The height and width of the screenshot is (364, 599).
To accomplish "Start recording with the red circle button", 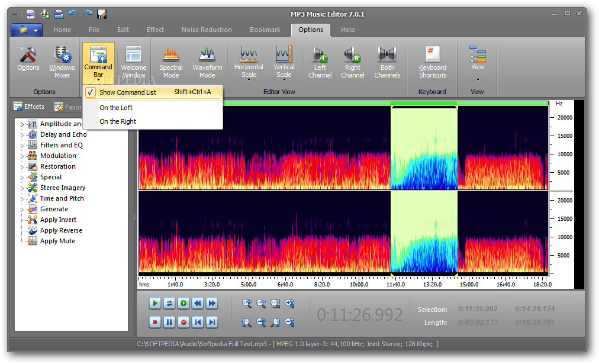I will pos(183,323).
